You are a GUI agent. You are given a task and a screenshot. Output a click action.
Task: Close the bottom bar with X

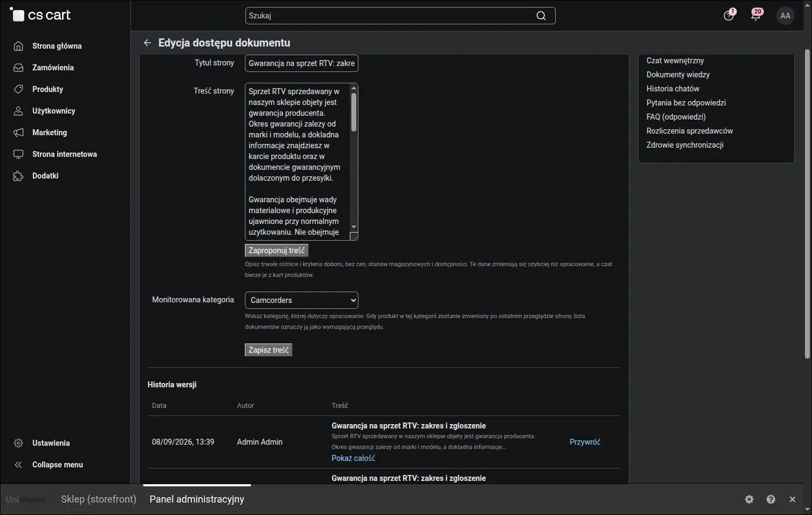tap(793, 499)
